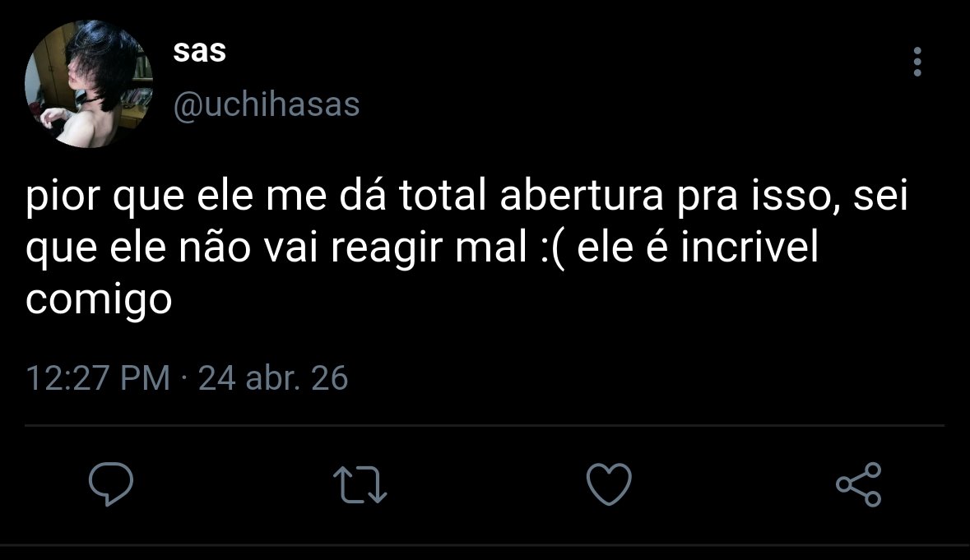Click the phrase 'ele é incrivel' in the tweet

698,248
